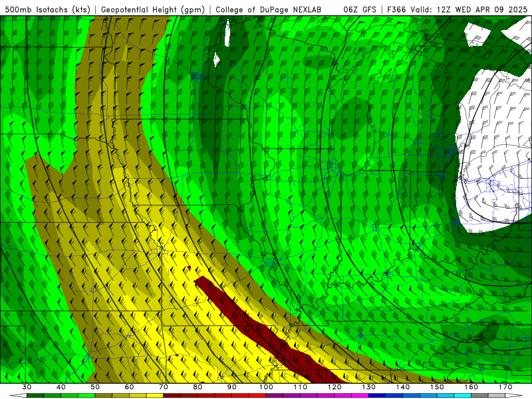This screenshot has width=532, height=399.
Task: Click the '120' label on the color scale
Action: [x=334, y=387]
